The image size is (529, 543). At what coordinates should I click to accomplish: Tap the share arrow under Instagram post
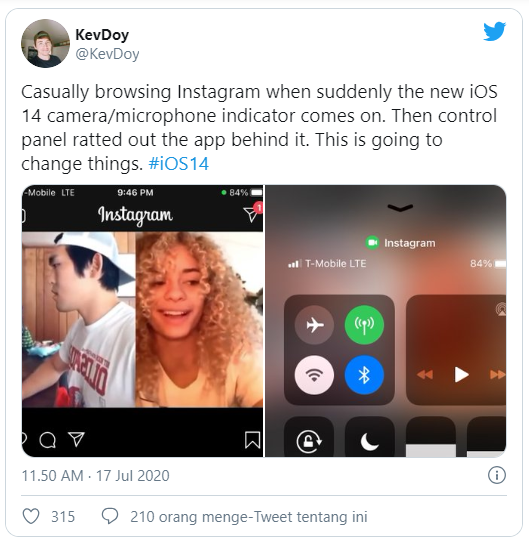click(x=77, y=439)
